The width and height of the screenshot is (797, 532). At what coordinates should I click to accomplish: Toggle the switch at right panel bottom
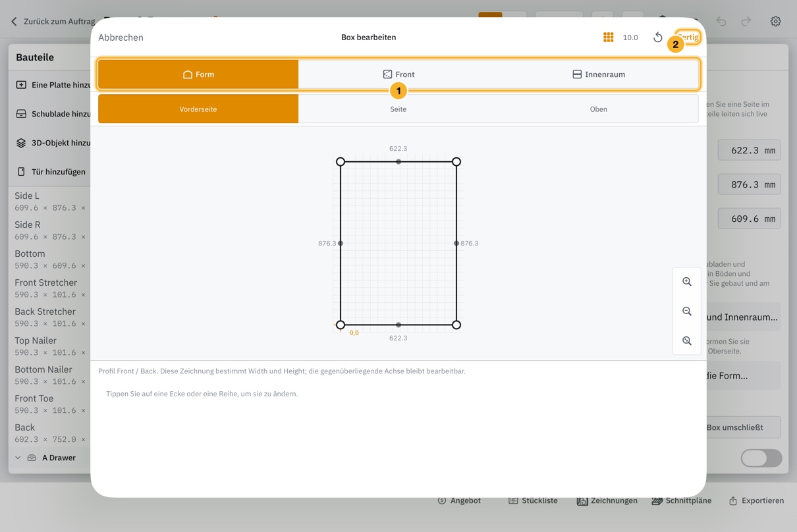tap(761, 458)
